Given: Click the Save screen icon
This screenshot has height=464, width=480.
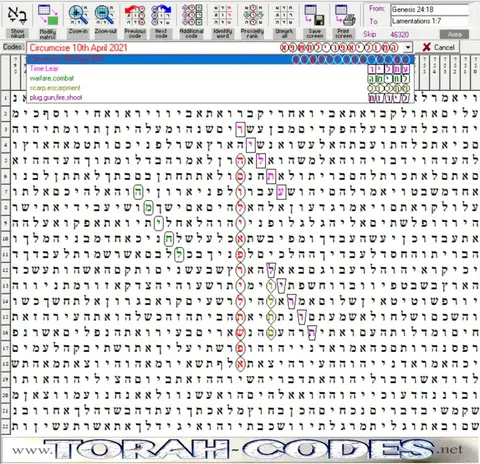Looking at the screenshot, I should [x=315, y=15].
